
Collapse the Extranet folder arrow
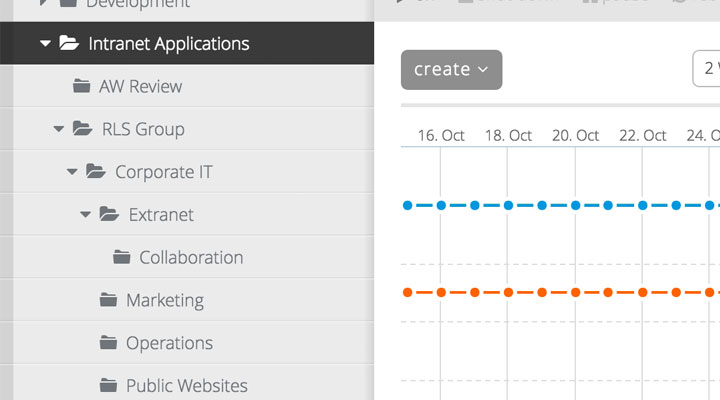(x=85, y=214)
